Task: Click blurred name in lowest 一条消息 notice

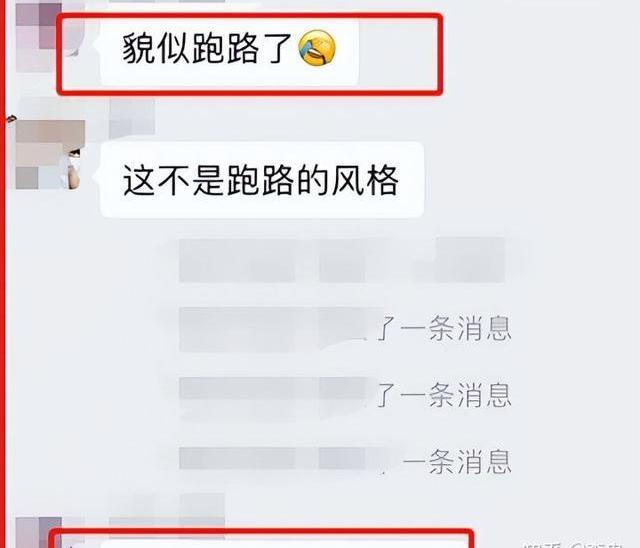Action: (273, 458)
